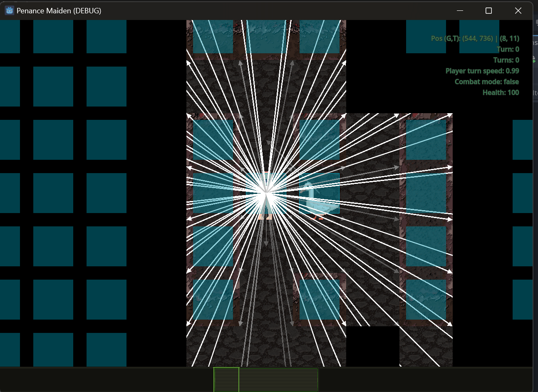Screen dimensions: 538x392
Task: Click the black empty square at the bottom right of the map
Action: click(x=372, y=346)
